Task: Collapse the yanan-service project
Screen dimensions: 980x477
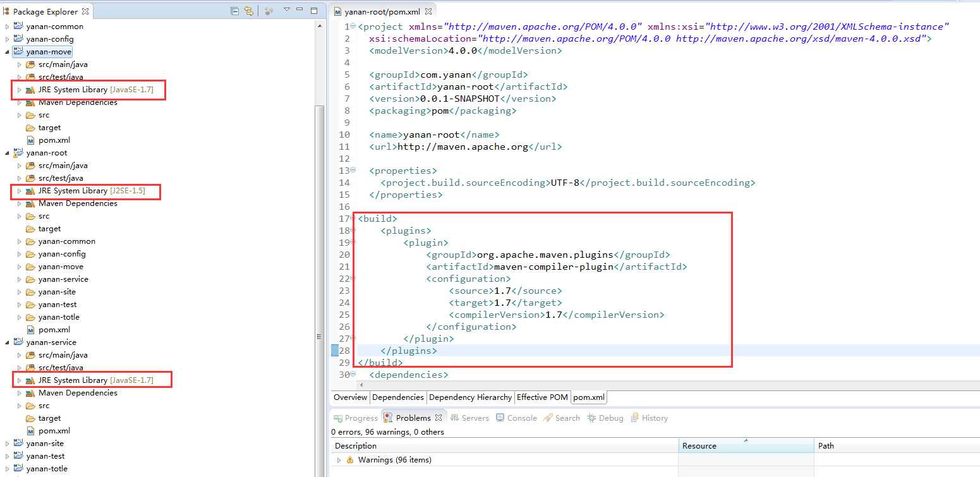Action: [x=8, y=342]
